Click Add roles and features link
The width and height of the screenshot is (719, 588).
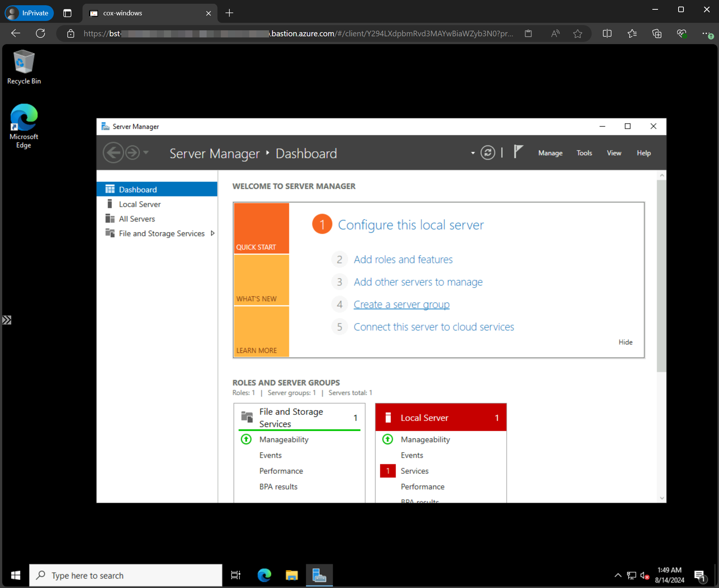point(403,259)
